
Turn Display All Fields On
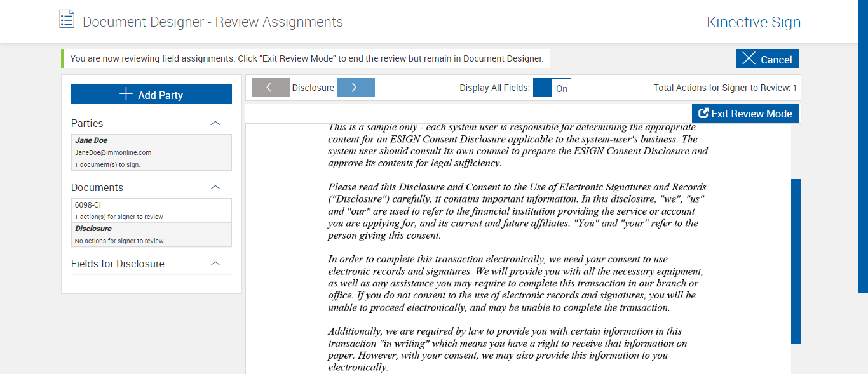click(x=562, y=88)
